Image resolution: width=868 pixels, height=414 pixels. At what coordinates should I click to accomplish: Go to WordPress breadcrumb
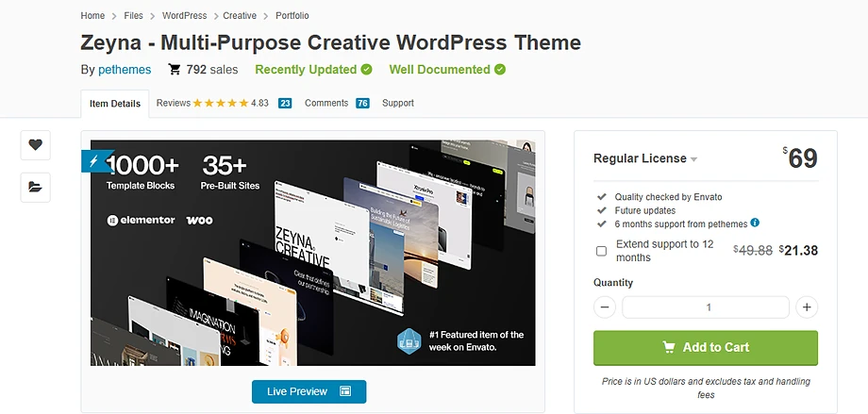[x=184, y=15]
